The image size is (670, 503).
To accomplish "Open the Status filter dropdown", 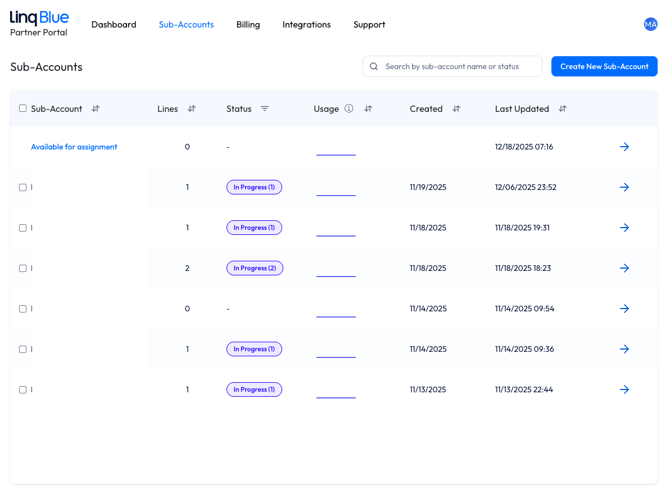I will point(265,109).
